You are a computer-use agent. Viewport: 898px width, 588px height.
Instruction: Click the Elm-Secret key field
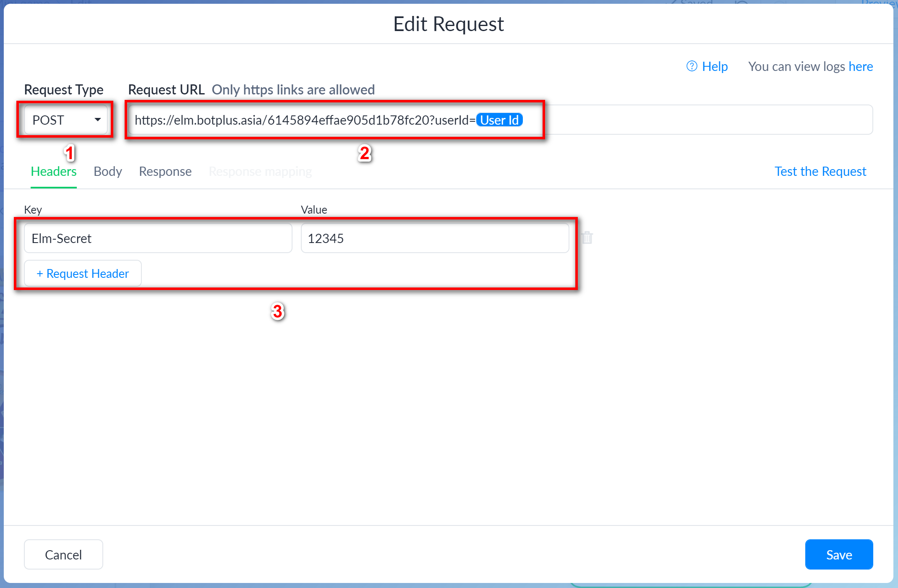point(158,238)
